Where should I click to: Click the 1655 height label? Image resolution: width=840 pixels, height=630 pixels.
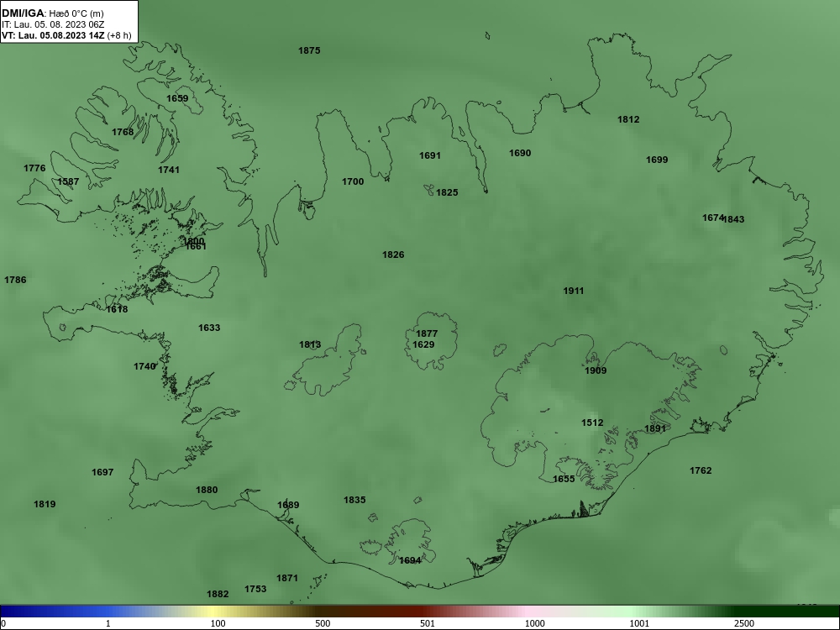564,480
